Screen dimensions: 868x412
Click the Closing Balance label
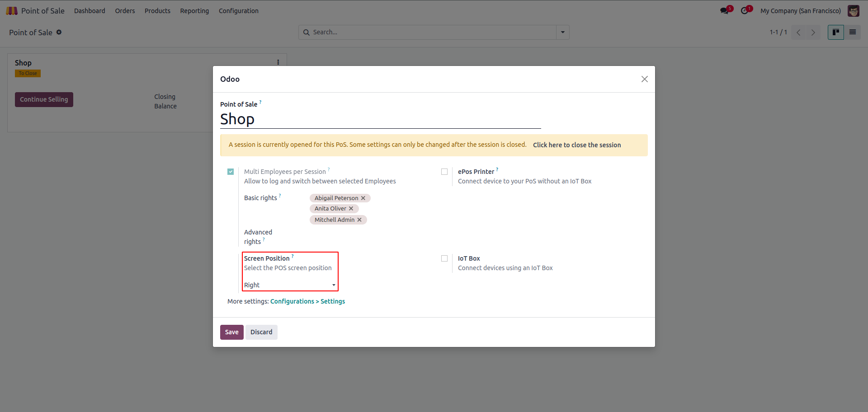(165, 101)
